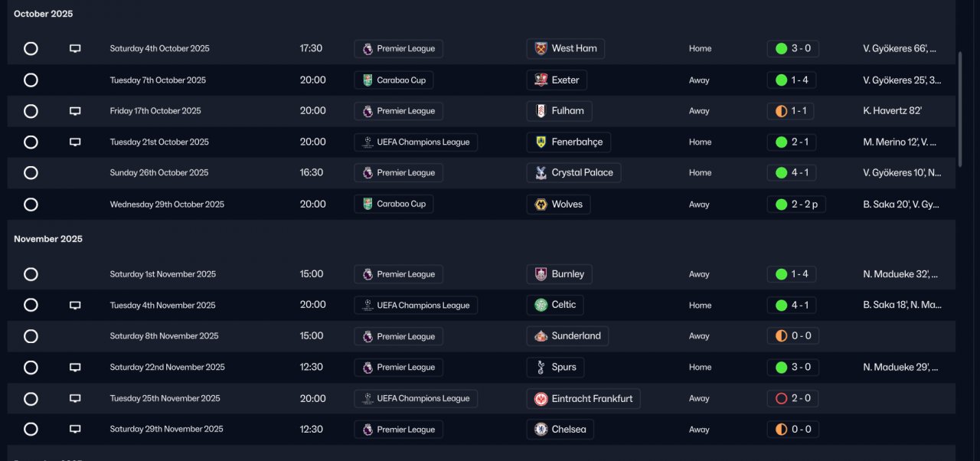980x461 pixels.
Task: Collapse the November 2025 section header
Action: pyautogui.click(x=48, y=239)
